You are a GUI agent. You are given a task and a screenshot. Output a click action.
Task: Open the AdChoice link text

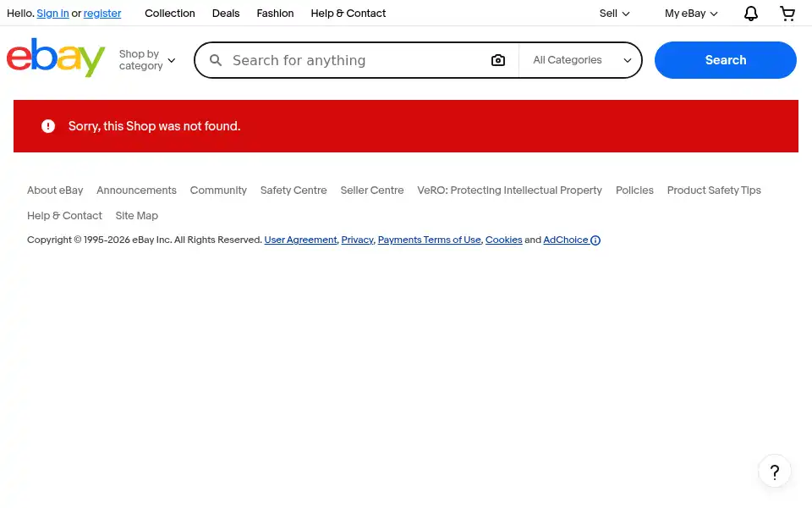(x=566, y=240)
